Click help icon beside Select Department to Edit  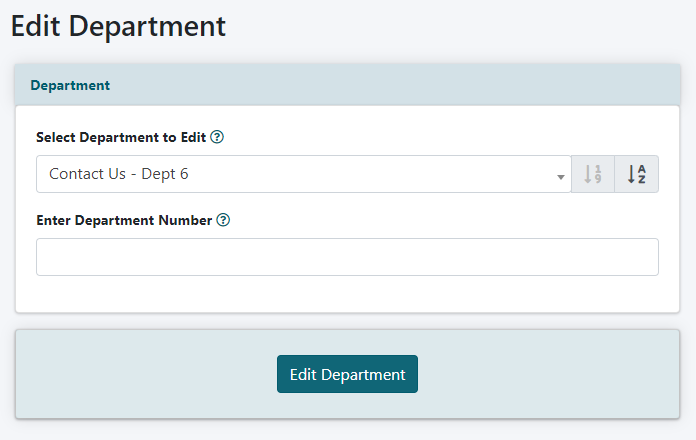click(217, 137)
